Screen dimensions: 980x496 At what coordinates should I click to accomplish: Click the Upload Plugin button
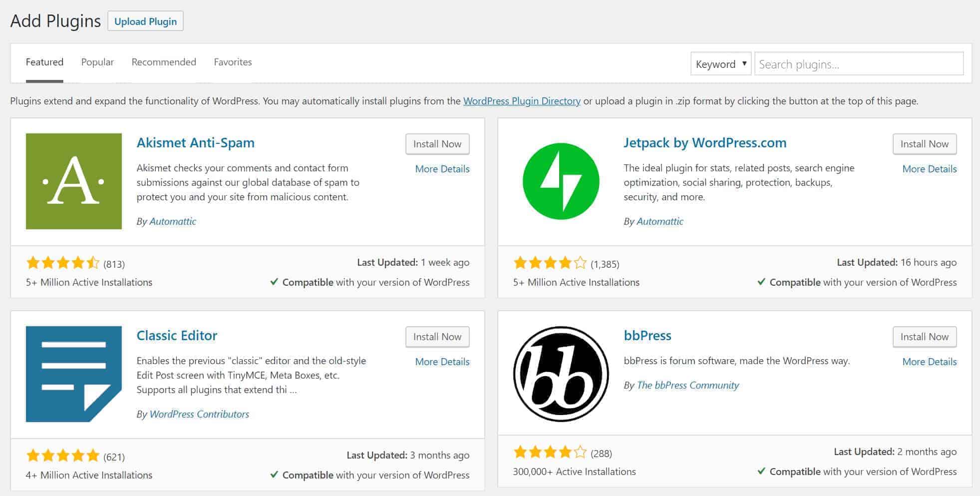tap(145, 21)
